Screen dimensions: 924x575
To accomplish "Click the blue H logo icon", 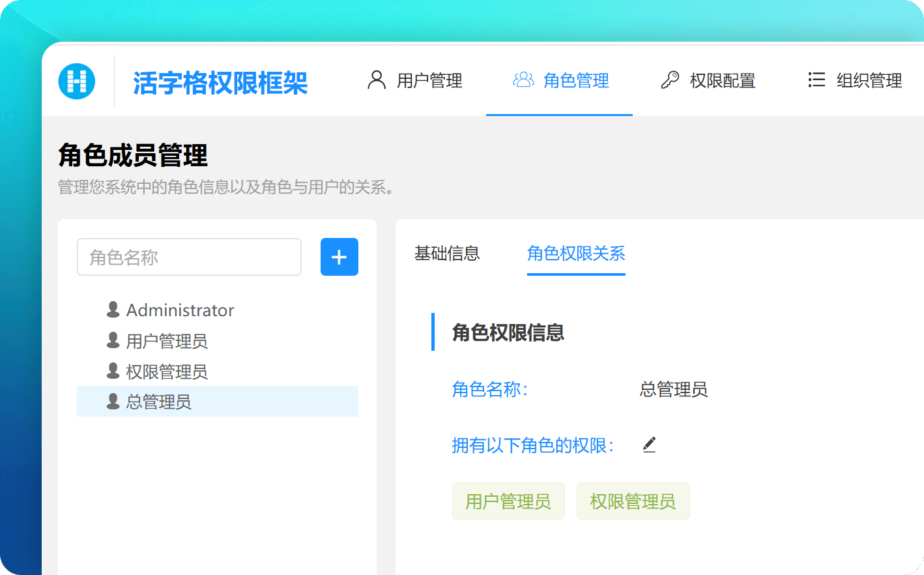I will click(77, 81).
